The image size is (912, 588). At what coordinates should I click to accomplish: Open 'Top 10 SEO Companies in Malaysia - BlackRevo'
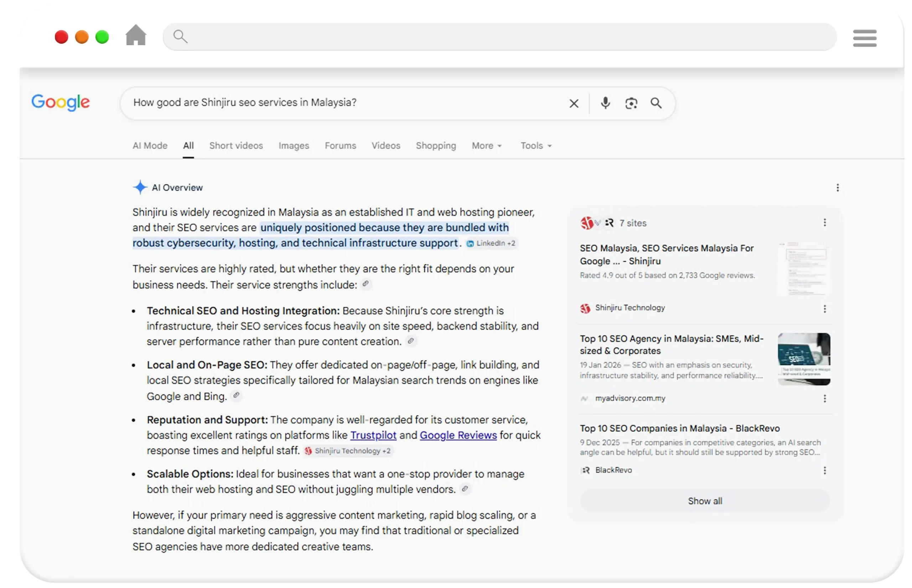pyautogui.click(x=680, y=428)
